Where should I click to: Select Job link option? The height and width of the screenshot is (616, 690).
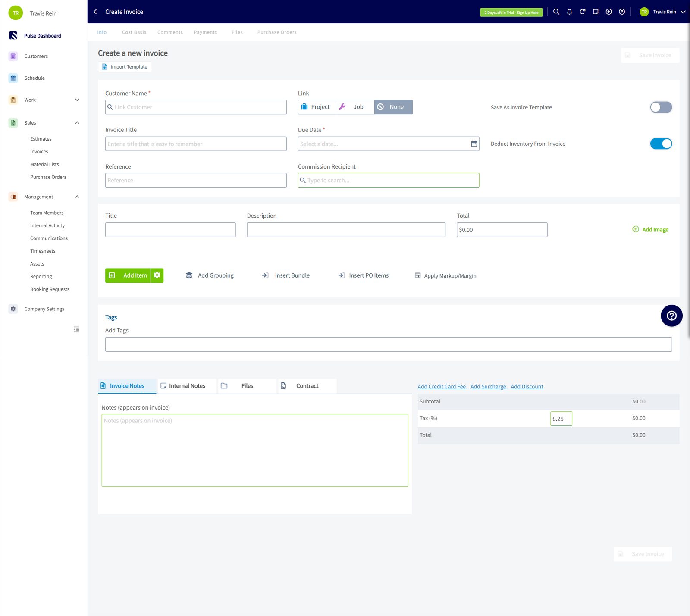tap(355, 107)
